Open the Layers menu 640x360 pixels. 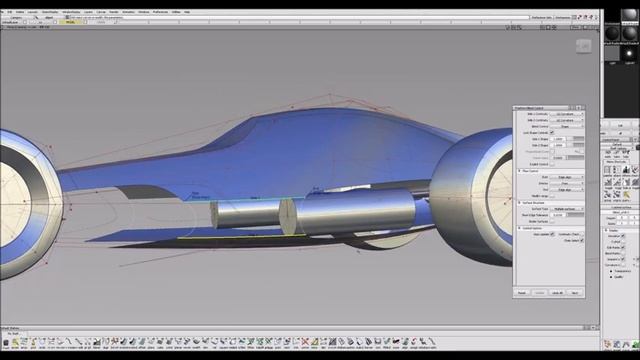click(88, 12)
